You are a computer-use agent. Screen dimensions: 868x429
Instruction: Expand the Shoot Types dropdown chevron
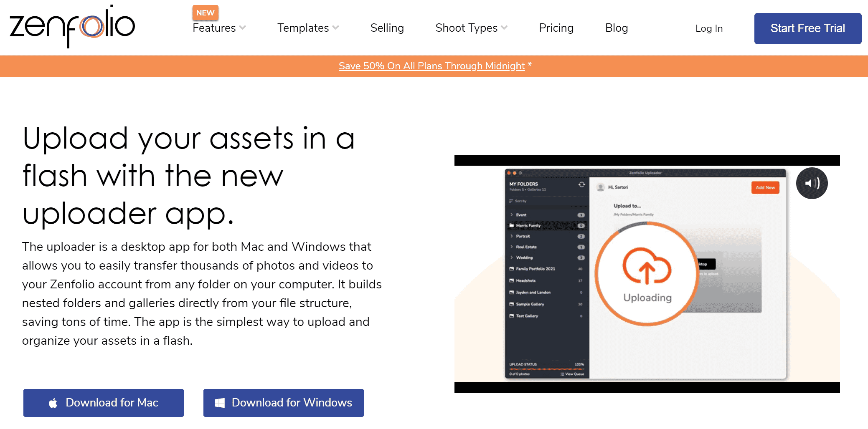504,28
